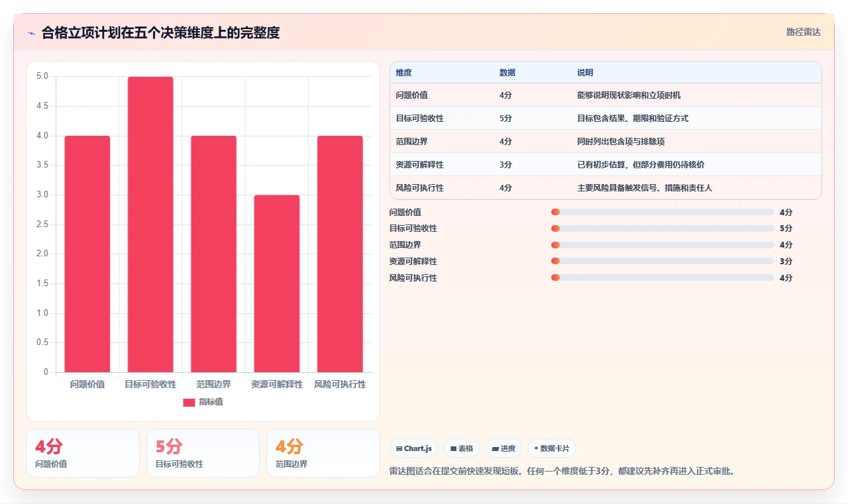Click the 0 y-axis tick label
Image resolution: width=848 pixels, height=504 pixels.
click(x=46, y=372)
